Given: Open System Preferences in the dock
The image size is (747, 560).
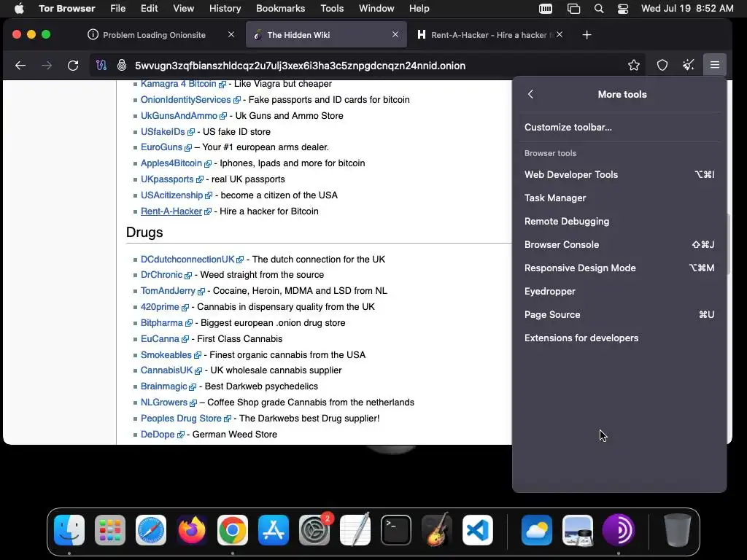Looking at the screenshot, I should [x=314, y=530].
